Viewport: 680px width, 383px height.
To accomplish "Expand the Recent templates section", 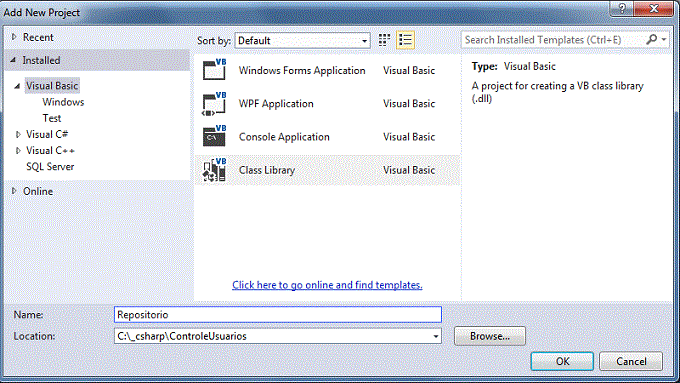I will pyautogui.click(x=14, y=37).
